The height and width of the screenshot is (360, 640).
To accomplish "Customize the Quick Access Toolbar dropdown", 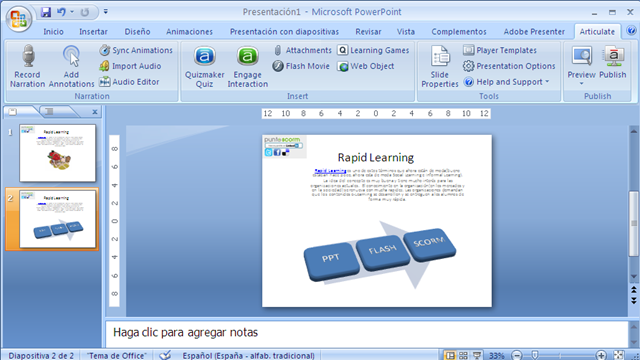I will [x=106, y=12].
